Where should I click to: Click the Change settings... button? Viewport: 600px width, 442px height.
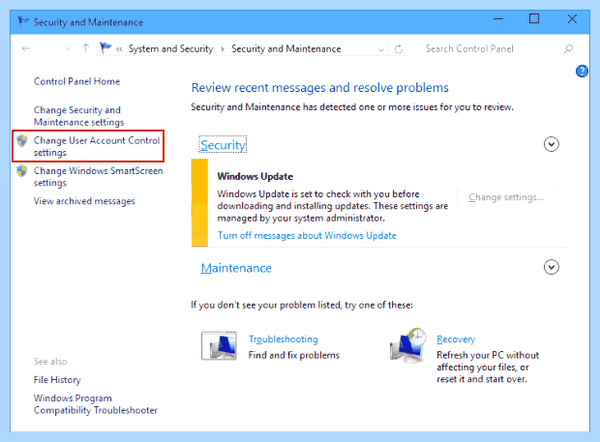506,197
